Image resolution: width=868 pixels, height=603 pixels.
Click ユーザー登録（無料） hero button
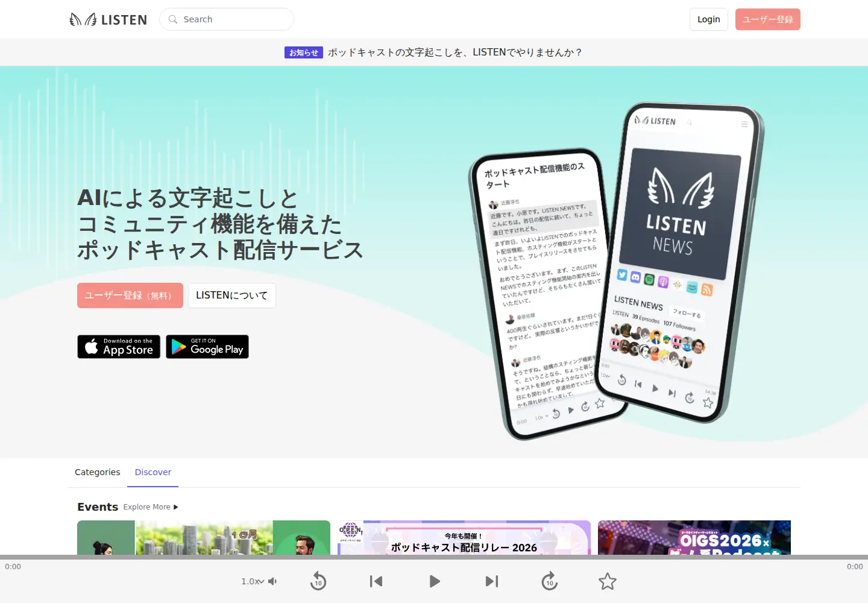pyautogui.click(x=130, y=295)
